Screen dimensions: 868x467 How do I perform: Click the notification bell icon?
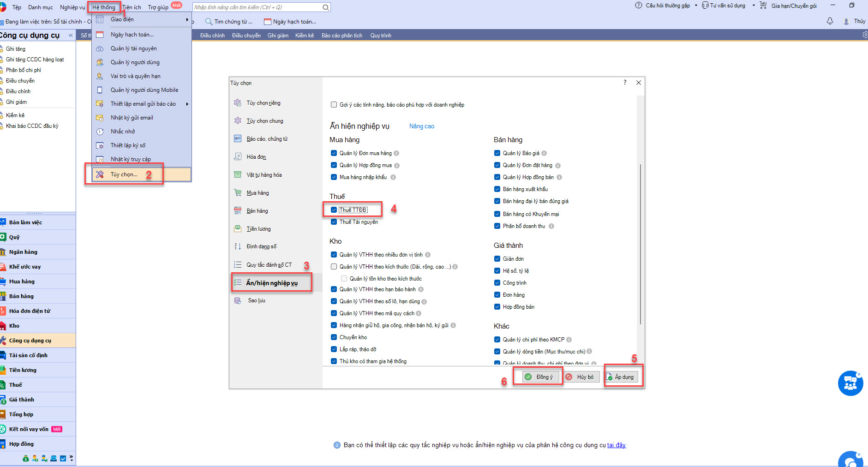(x=830, y=21)
